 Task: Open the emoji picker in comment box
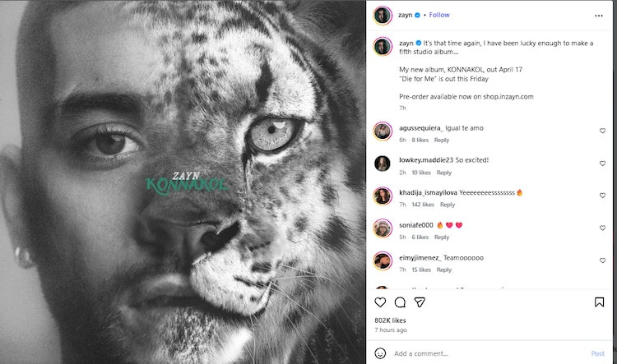click(x=380, y=353)
